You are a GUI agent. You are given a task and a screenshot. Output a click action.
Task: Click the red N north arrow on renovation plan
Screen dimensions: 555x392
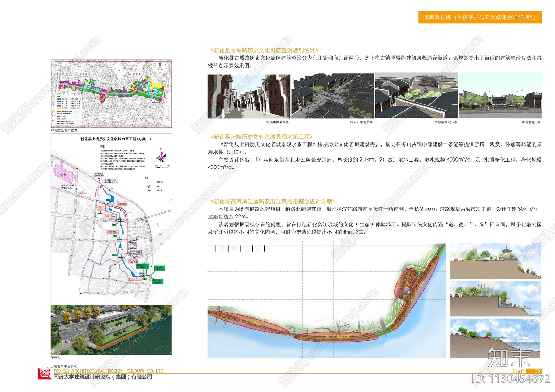click(x=160, y=68)
